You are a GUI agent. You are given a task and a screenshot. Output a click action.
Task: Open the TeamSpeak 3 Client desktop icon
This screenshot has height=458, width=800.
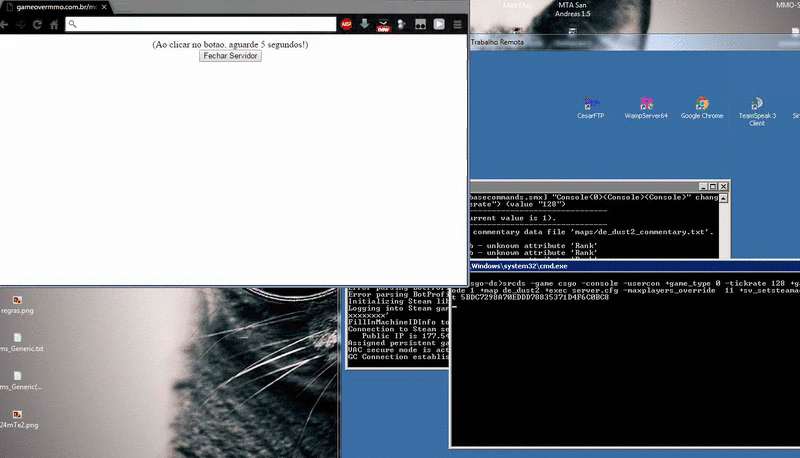click(x=757, y=111)
